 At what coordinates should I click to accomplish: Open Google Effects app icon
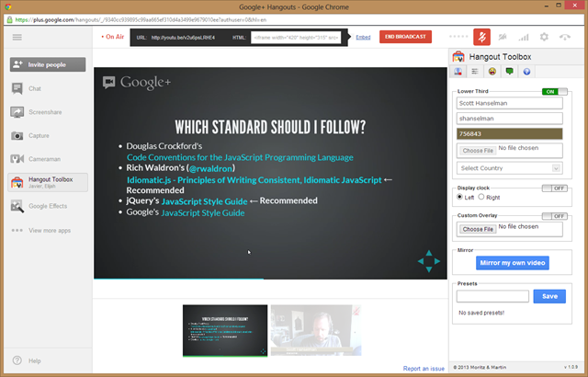coord(17,206)
